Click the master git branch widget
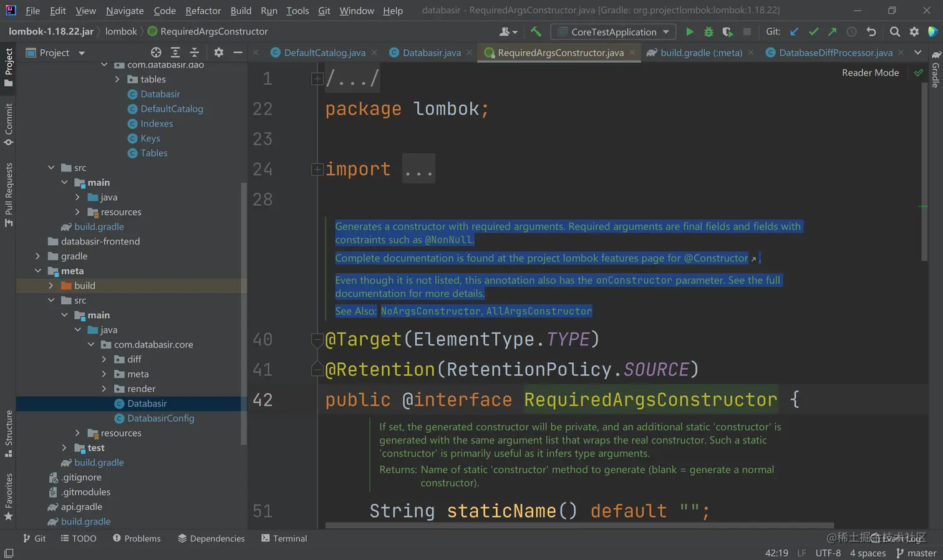The height and width of the screenshot is (560, 943). (x=916, y=553)
